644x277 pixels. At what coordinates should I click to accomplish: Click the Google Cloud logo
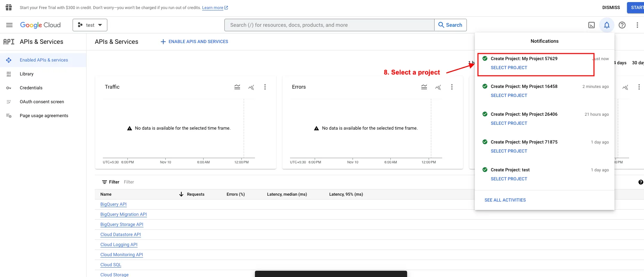[40, 25]
